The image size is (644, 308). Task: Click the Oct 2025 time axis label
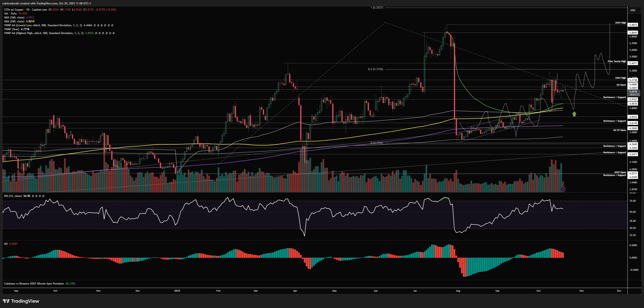pyautogui.click(x=538, y=291)
